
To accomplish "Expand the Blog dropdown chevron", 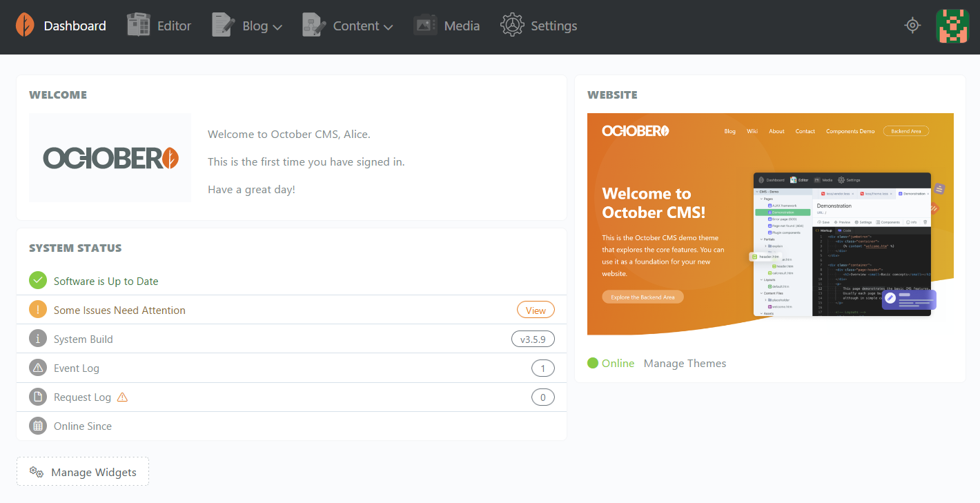I will click(x=277, y=28).
